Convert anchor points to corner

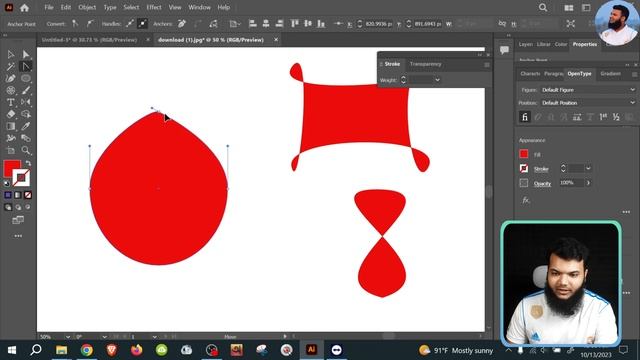pyautogui.click(x=75, y=24)
